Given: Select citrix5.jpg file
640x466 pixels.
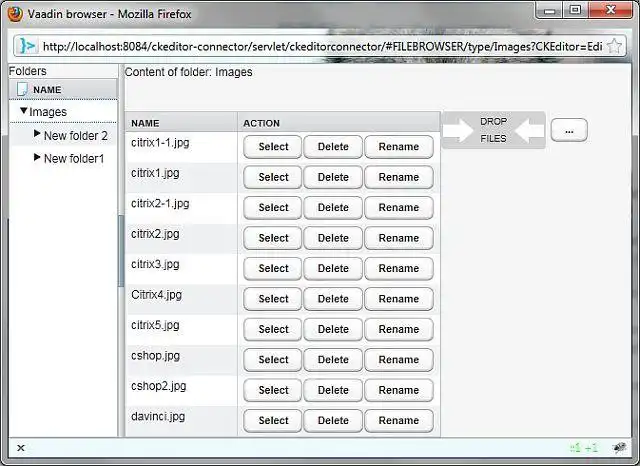Looking at the screenshot, I should pos(273,329).
